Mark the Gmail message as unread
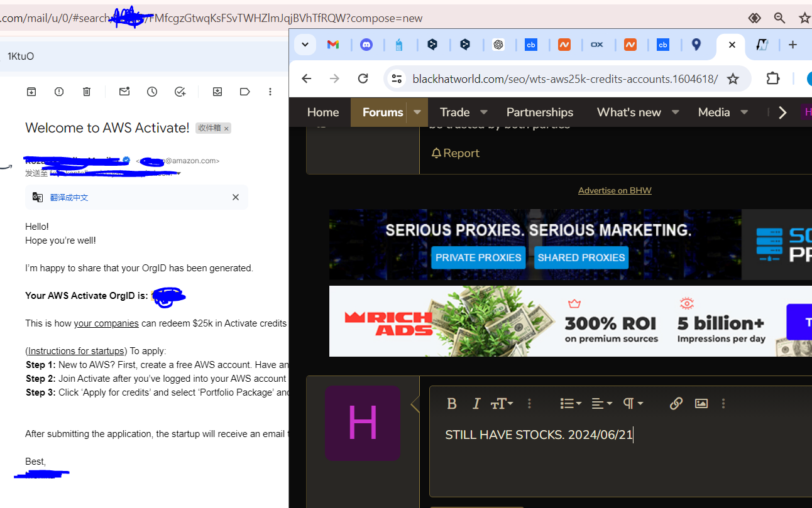Image resolution: width=812 pixels, height=508 pixels. pos(124,92)
